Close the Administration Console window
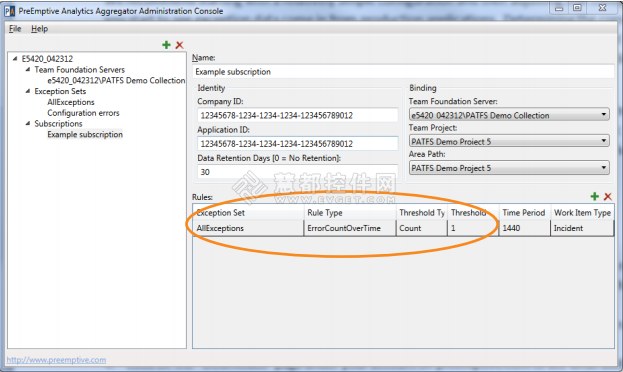The height and width of the screenshot is (372, 623). (x=602, y=8)
